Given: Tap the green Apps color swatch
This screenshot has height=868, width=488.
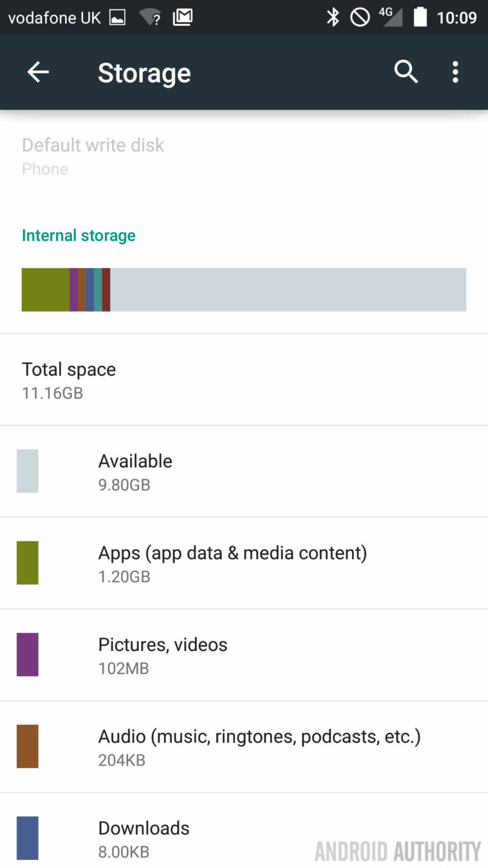Looking at the screenshot, I should tap(28, 563).
